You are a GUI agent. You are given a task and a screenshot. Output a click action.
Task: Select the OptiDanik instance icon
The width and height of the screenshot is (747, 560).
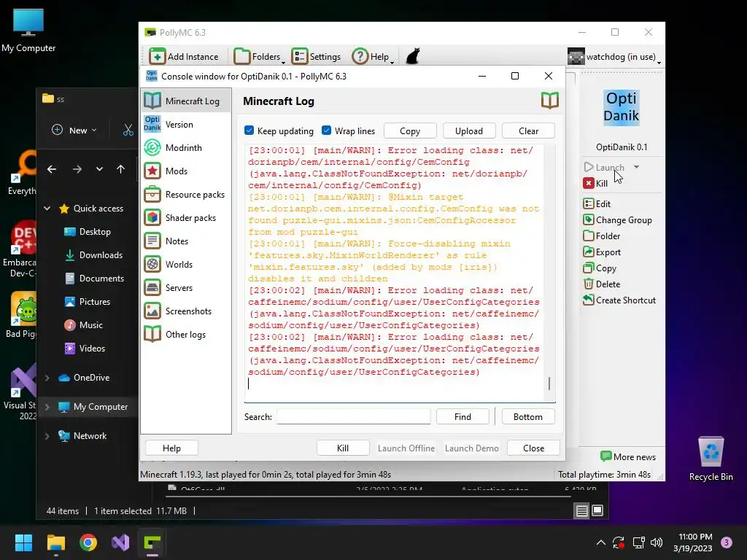(622, 107)
